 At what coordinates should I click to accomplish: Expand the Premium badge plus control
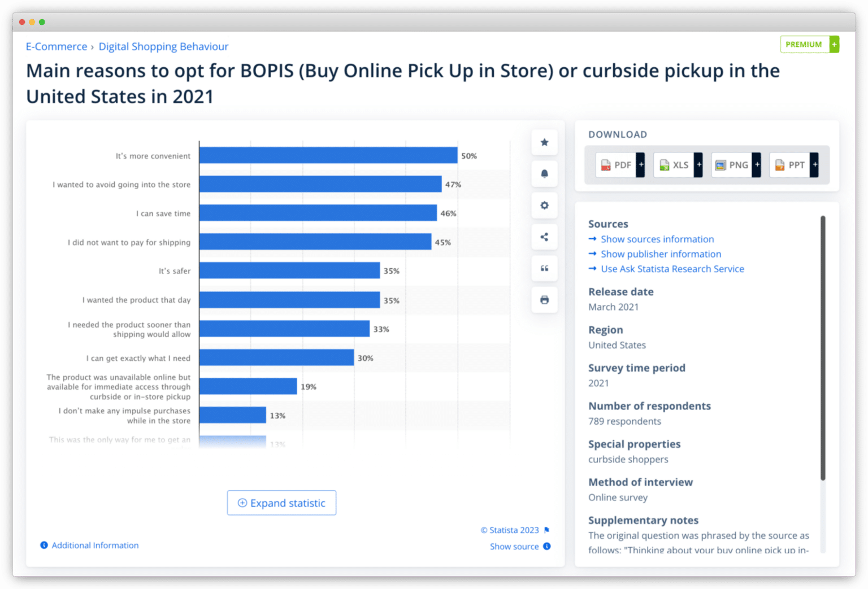(834, 44)
